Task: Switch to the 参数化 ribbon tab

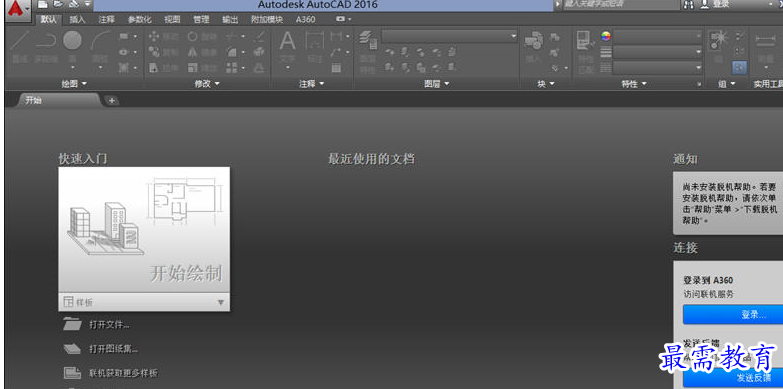Action: (x=139, y=19)
